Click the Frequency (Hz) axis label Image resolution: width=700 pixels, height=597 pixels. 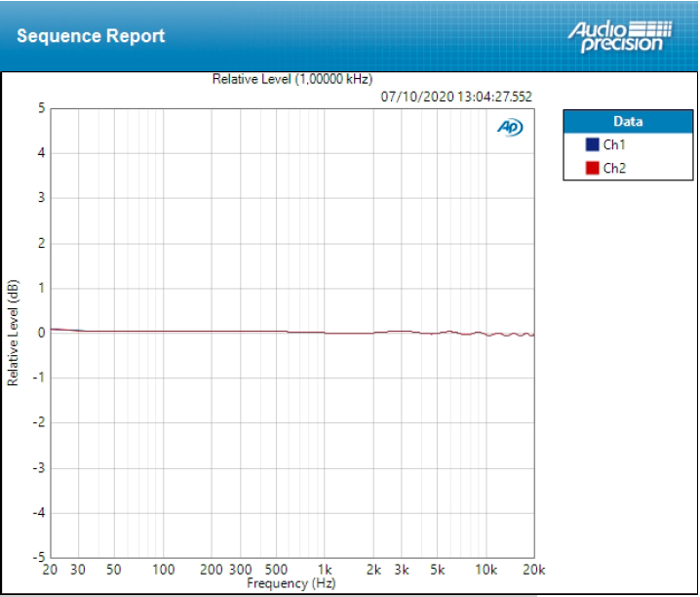click(292, 583)
